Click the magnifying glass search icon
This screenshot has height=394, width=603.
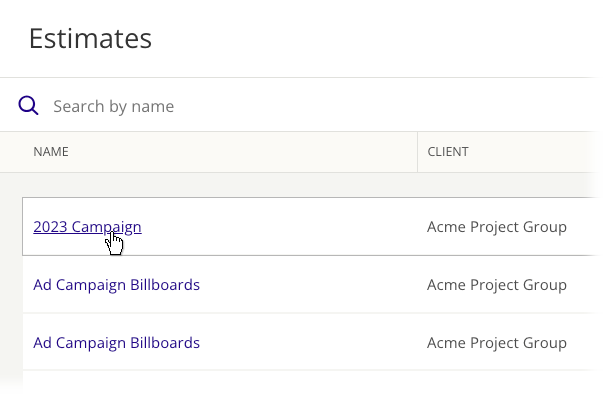pyautogui.click(x=28, y=105)
